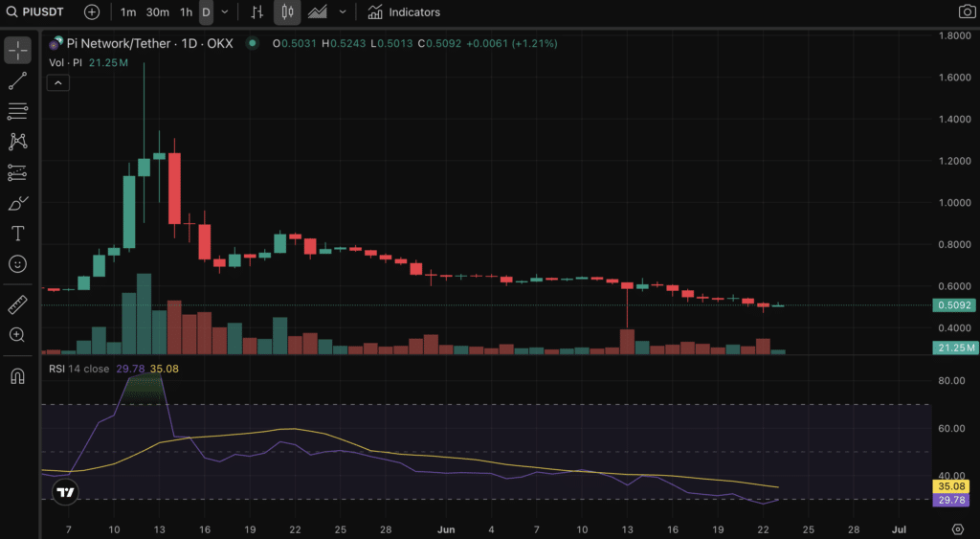Click the H0.5243 high value
The width and height of the screenshot is (980, 539).
(x=344, y=43)
